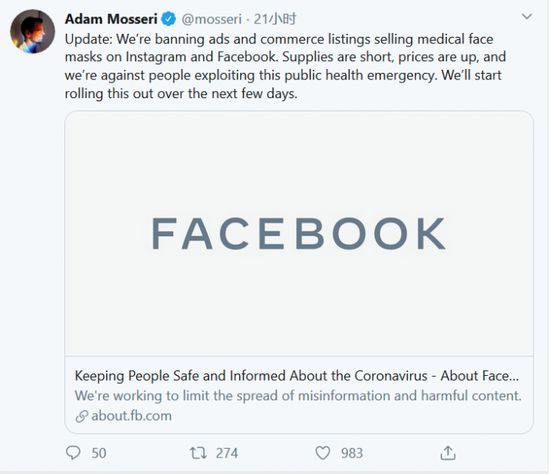Click the 274 retweets count

click(x=227, y=453)
